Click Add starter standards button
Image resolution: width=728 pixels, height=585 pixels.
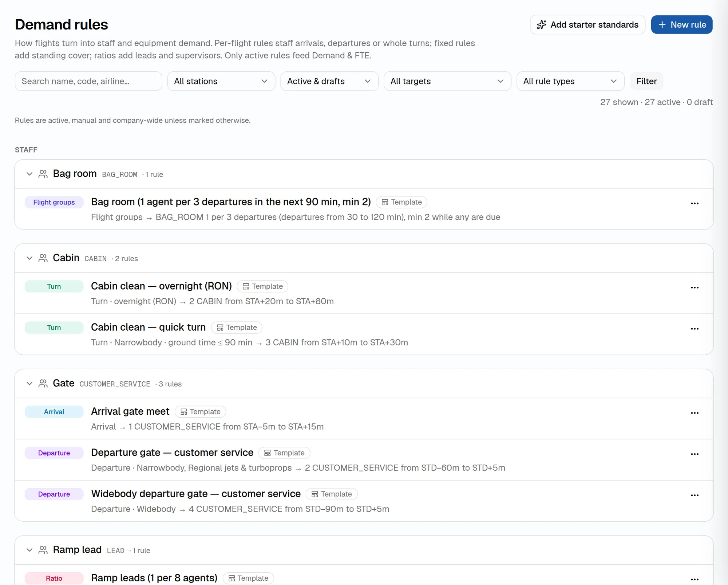587,24
